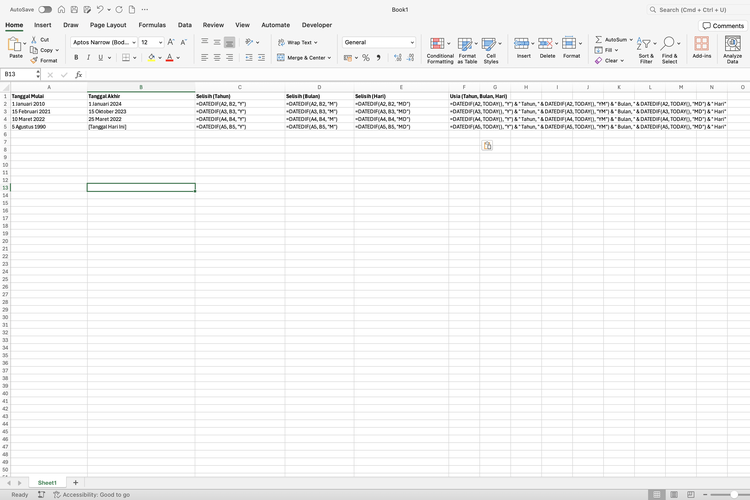Click the Sort & Filter icon
750x500 pixels.
pos(644,44)
